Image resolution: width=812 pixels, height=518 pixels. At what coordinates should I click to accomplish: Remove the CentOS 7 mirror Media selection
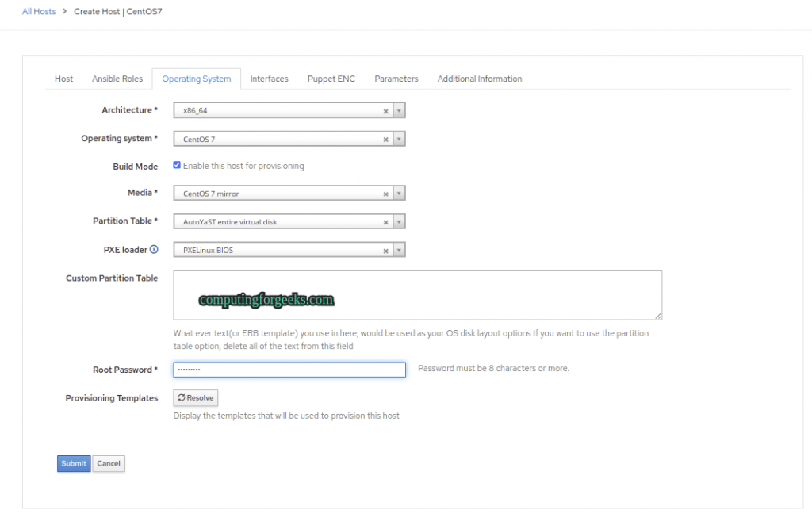(385, 193)
